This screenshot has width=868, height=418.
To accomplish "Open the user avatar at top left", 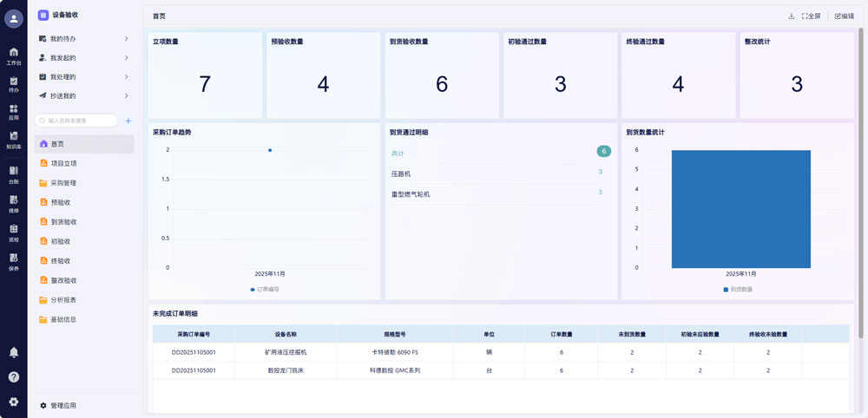I will (14, 19).
